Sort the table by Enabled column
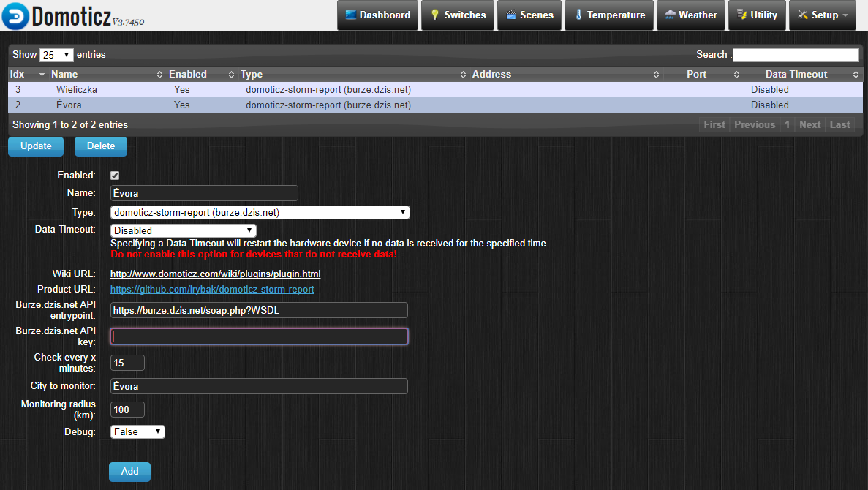This screenshot has height=490, width=868. pos(202,74)
